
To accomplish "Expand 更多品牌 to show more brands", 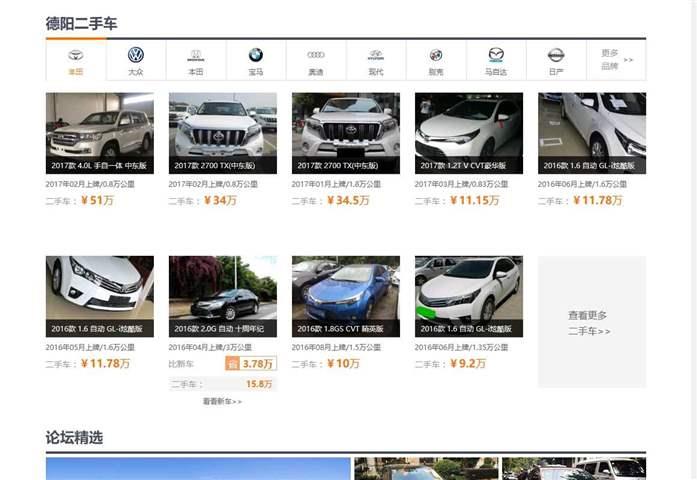I will pyautogui.click(x=615, y=60).
